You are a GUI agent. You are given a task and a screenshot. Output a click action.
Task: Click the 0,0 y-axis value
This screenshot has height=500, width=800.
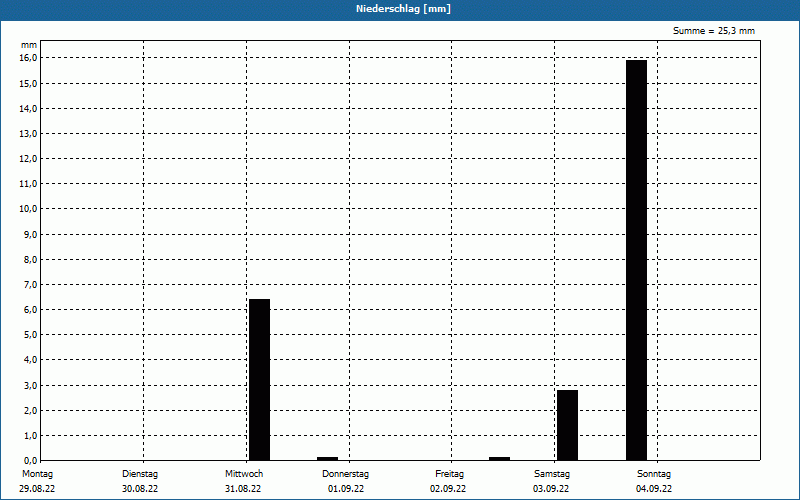coord(30,460)
